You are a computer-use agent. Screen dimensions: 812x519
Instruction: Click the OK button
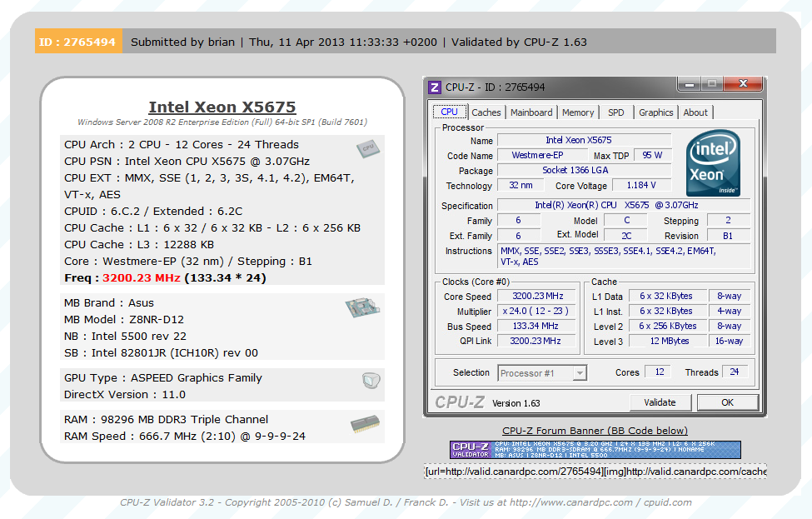tap(728, 402)
